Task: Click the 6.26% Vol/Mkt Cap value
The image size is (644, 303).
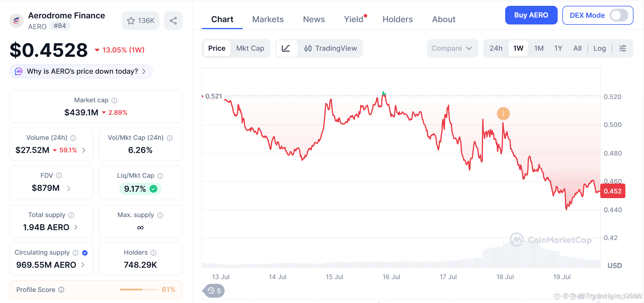Action: [140, 150]
